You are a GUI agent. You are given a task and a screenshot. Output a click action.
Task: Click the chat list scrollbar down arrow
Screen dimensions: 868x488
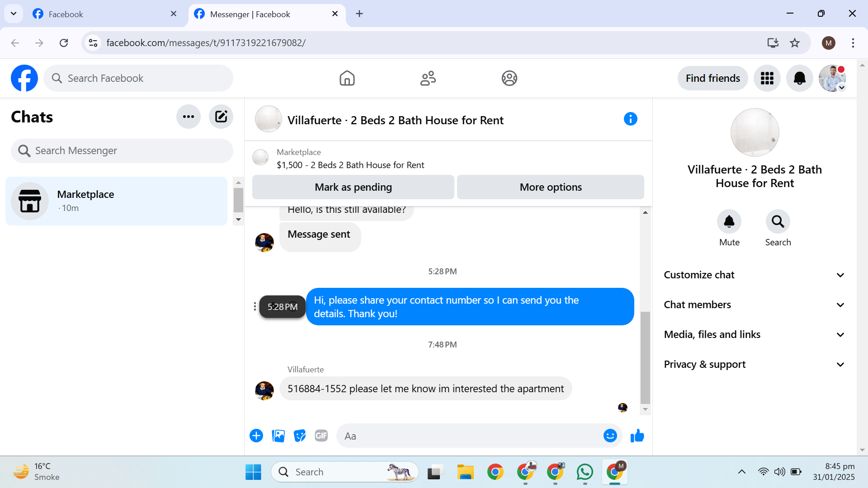click(x=239, y=220)
